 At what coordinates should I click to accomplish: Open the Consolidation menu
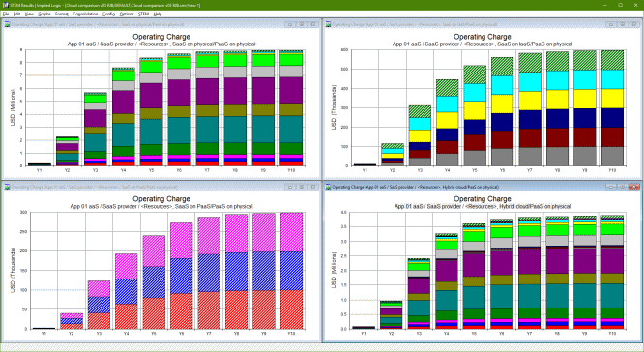tap(85, 14)
